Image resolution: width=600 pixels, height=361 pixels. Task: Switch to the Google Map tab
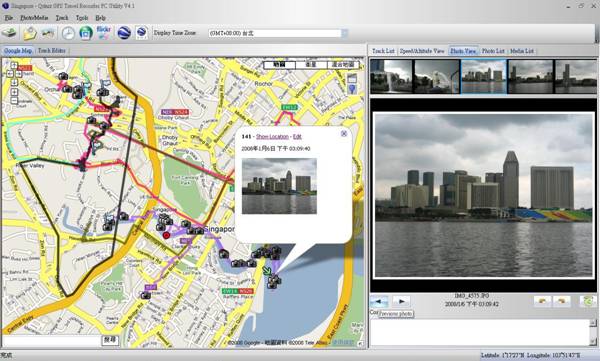tap(18, 51)
